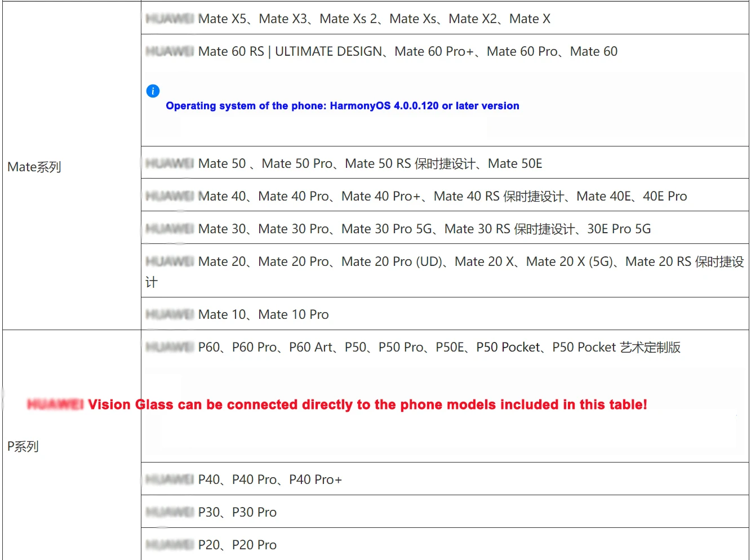Click the "P40 Pro+" model name
Screen dimensions: 751x560
tap(315, 479)
